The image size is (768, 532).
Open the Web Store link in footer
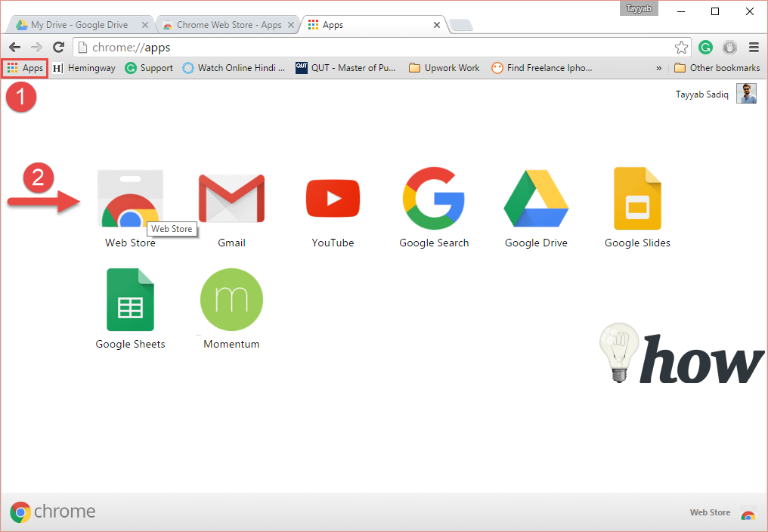point(710,512)
